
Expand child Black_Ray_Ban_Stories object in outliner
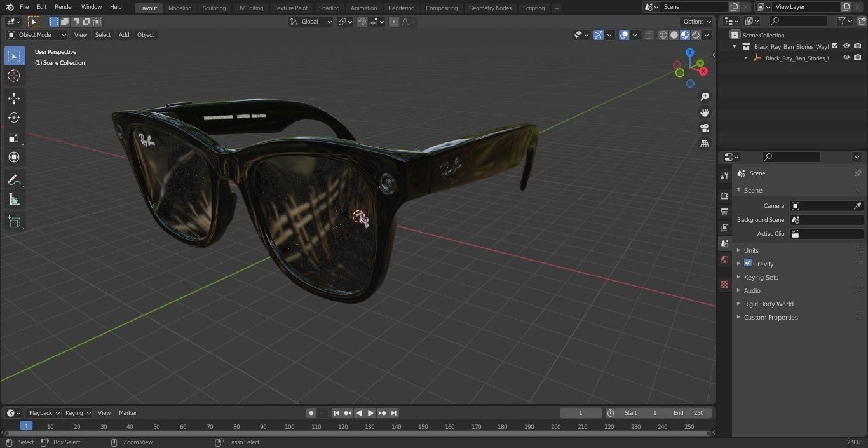[x=746, y=58]
